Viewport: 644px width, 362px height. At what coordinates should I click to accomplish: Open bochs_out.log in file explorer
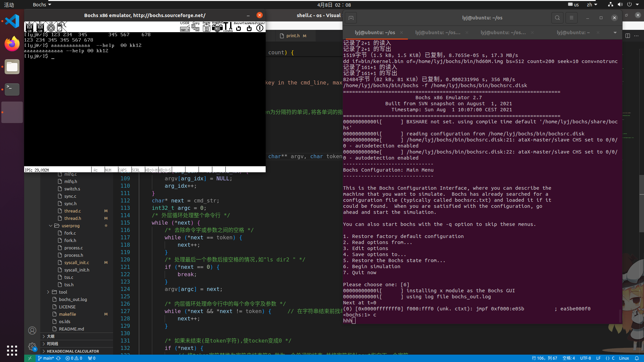[77, 299]
